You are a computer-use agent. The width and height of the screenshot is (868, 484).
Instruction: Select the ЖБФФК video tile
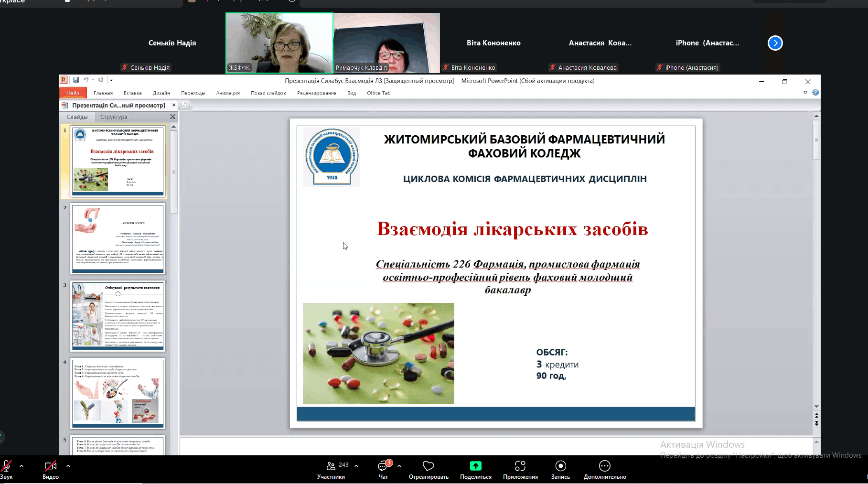(279, 43)
